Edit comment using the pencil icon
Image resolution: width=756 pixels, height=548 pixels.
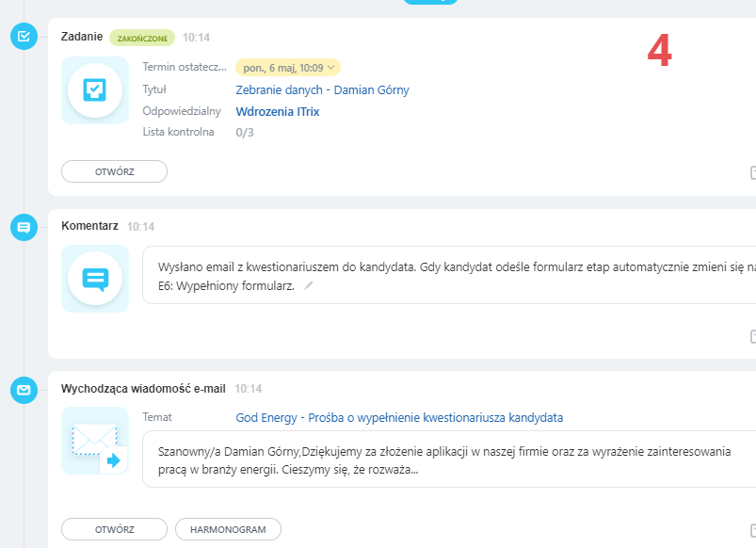[x=308, y=285]
